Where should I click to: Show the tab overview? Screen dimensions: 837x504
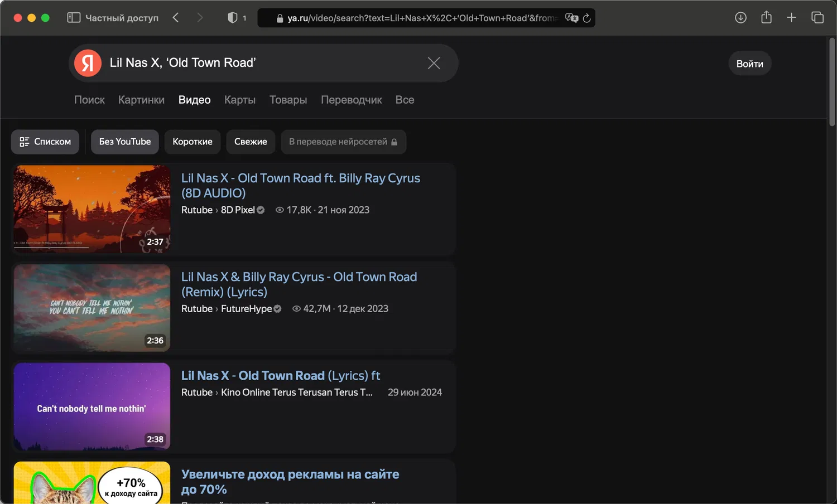pyautogui.click(x=817, y=18)
